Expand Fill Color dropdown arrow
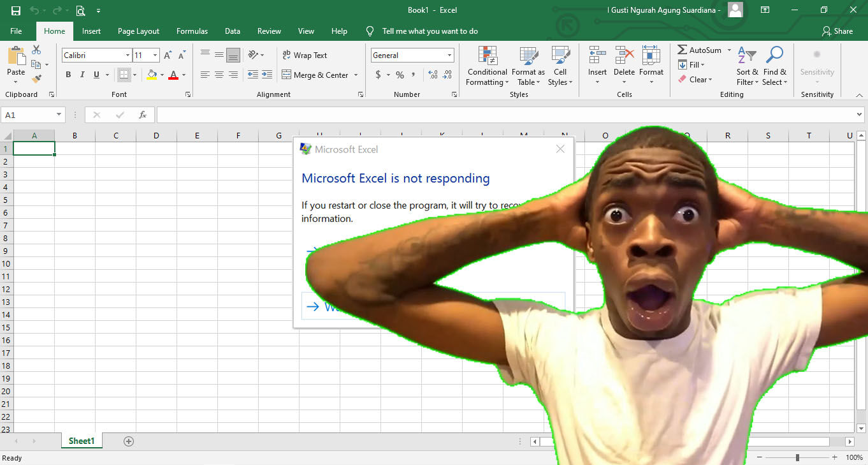The width and height of the screenshot is (868, 465). point(162,75)
